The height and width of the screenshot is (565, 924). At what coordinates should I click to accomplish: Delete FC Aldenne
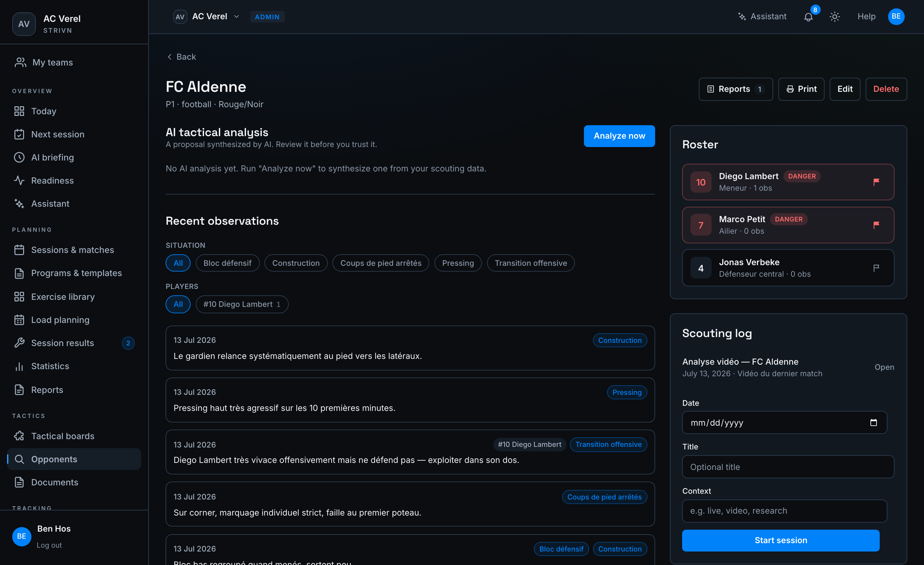click(x=886, y=89)
